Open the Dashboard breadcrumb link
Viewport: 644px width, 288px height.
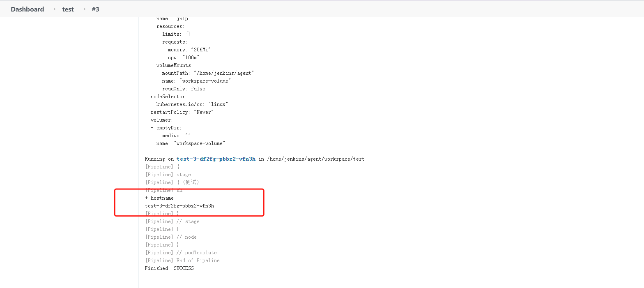(x=27, y=9)
